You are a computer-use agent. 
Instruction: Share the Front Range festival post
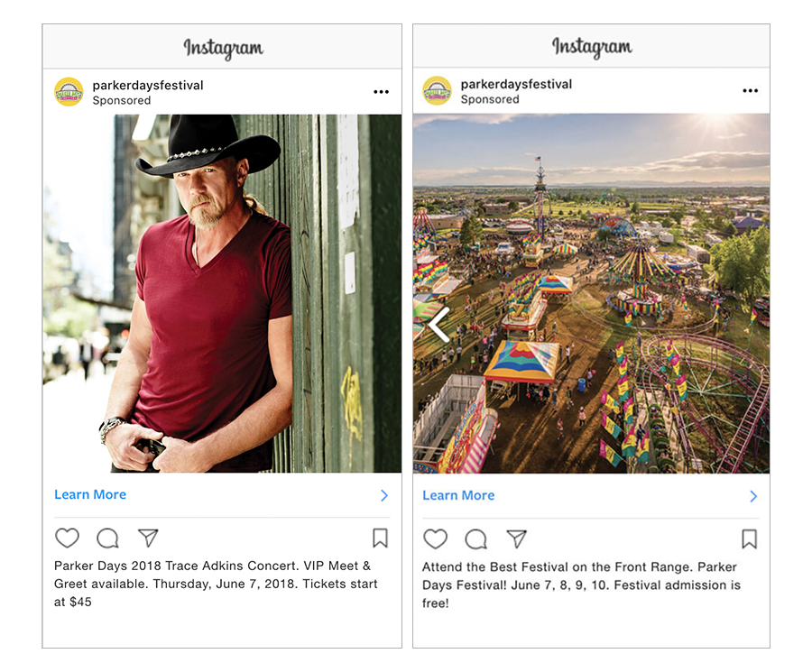click(x=516, y=539)
